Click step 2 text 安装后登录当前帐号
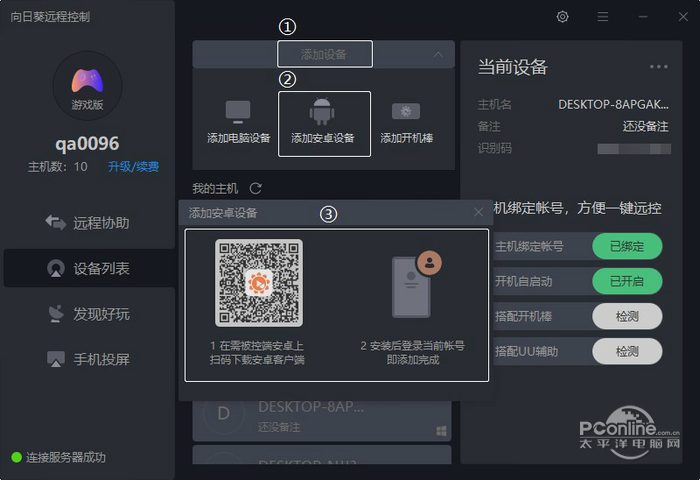This screenshot has width=700, height=480. coord(413,346)
